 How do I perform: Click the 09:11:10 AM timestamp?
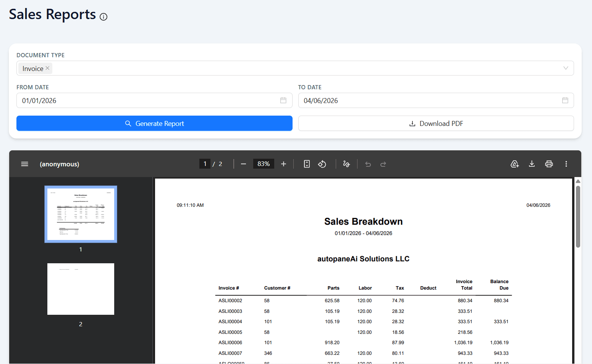click(190, 205)
